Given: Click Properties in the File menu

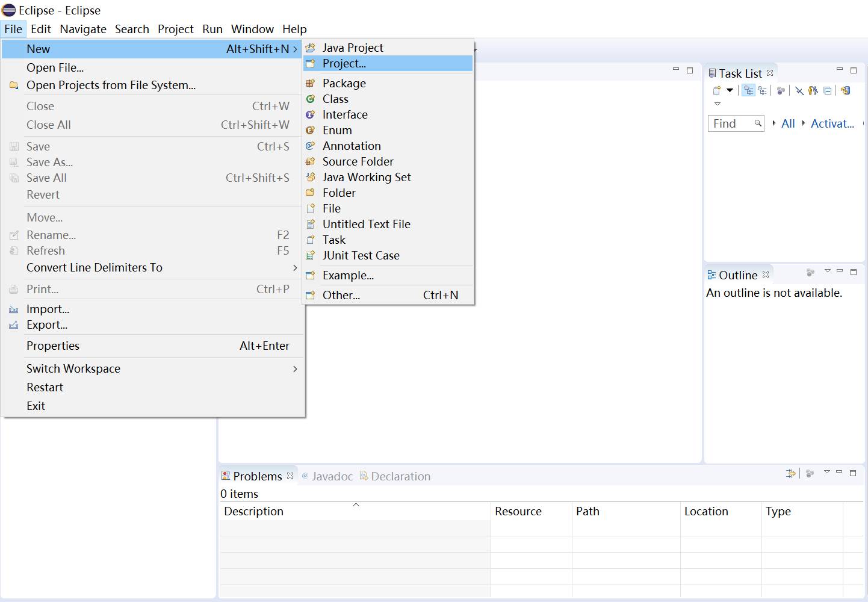Looking at the screenshot, I should coord(153,346).
